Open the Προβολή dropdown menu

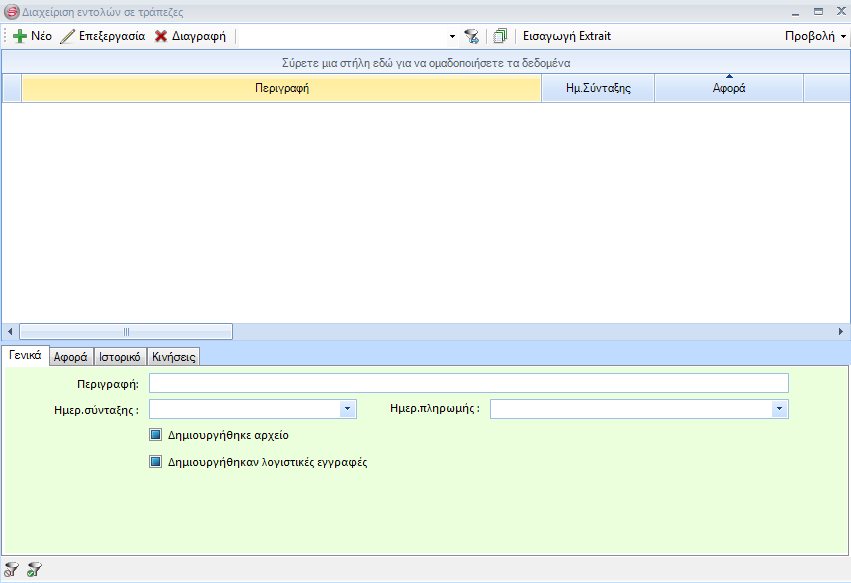point(815,36)
